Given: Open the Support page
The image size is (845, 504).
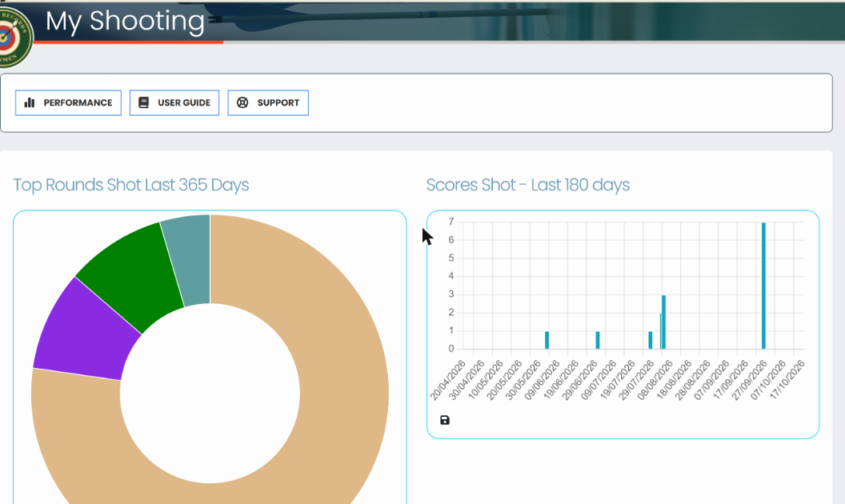Looking at the screenshot, I should (x=268, y=102).
